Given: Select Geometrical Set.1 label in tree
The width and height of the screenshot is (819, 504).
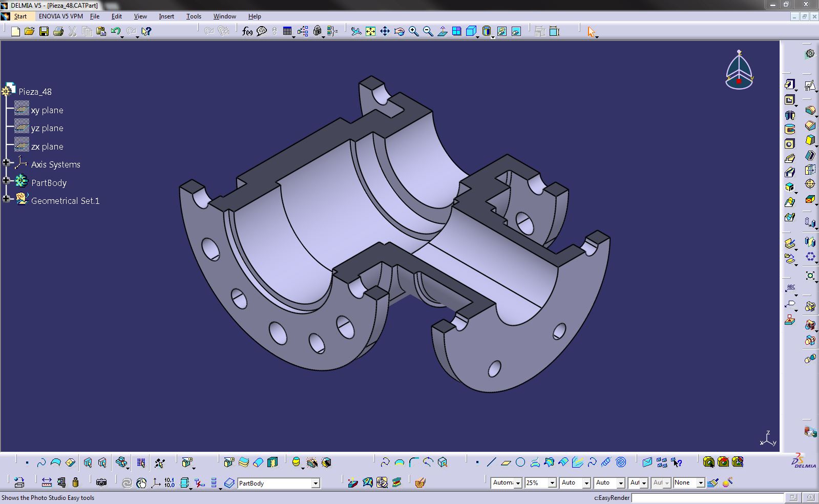Looking at the screenshot, I should click(x=65, y=201).
